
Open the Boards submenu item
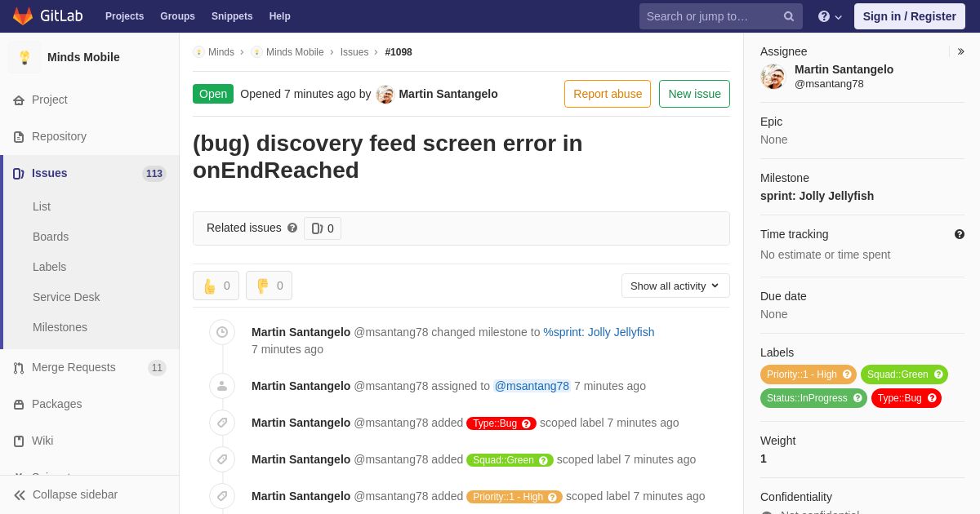(51, 237)
